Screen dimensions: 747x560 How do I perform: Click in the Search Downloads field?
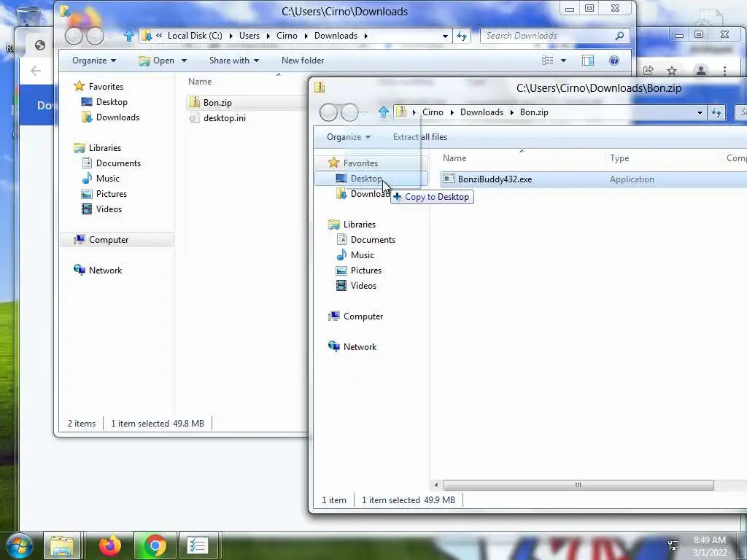pyautogui.click(x=548, y=36)
